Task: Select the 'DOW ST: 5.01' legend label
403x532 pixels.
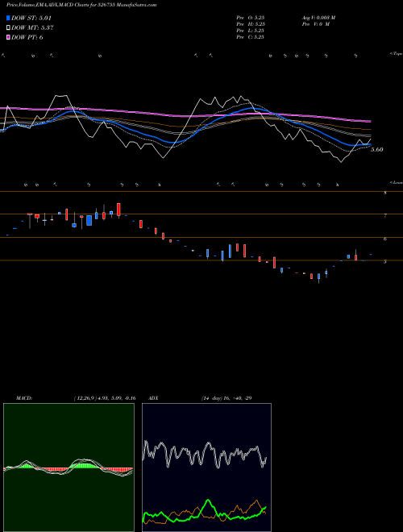Action: [31, 18]
